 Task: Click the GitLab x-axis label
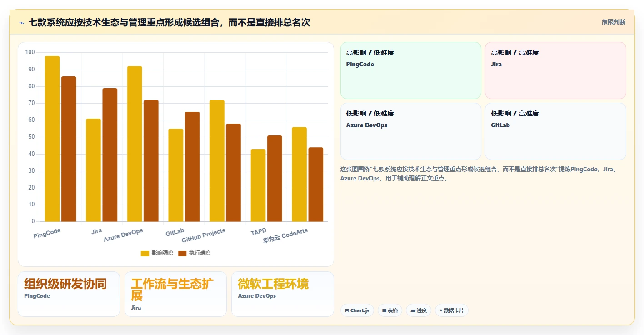tap(175, 233)
